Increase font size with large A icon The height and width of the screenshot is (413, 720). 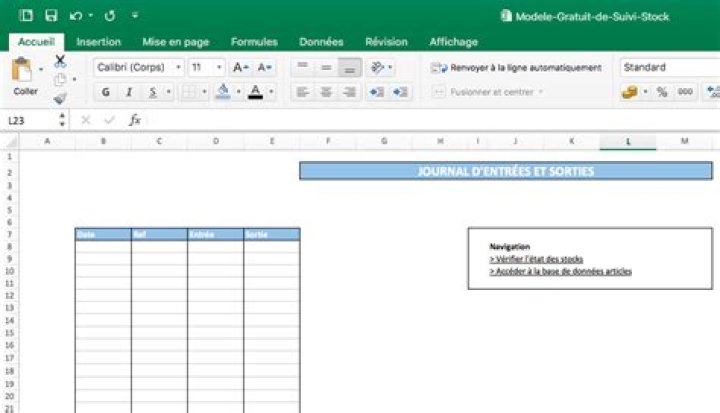pos(240,68)
